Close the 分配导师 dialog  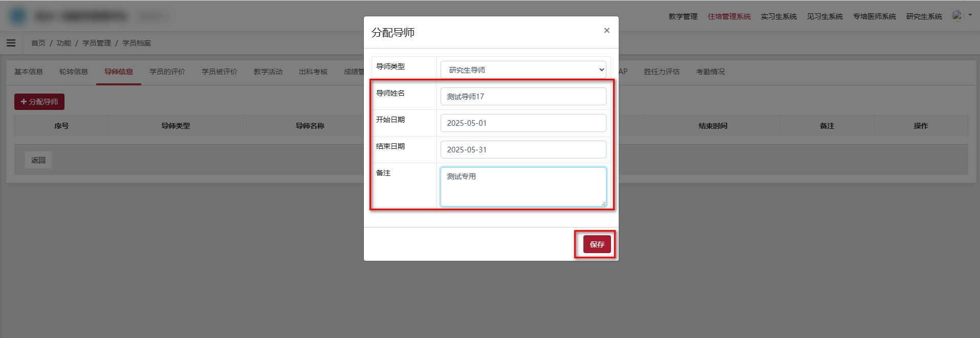point(606,31)
